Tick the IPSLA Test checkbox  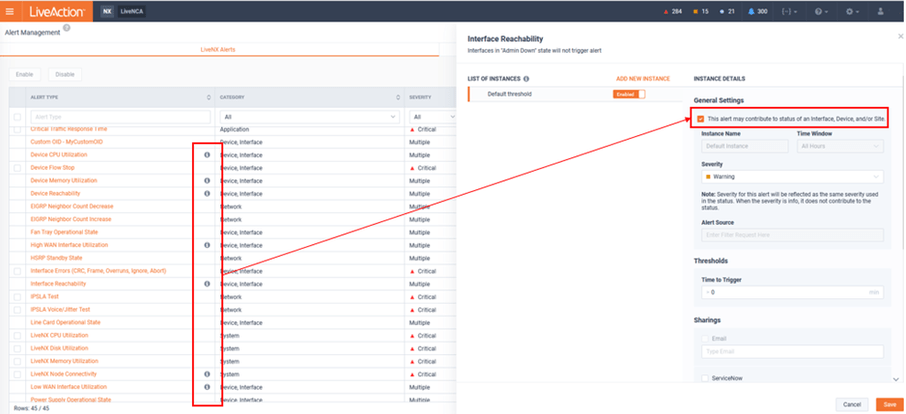17,297
